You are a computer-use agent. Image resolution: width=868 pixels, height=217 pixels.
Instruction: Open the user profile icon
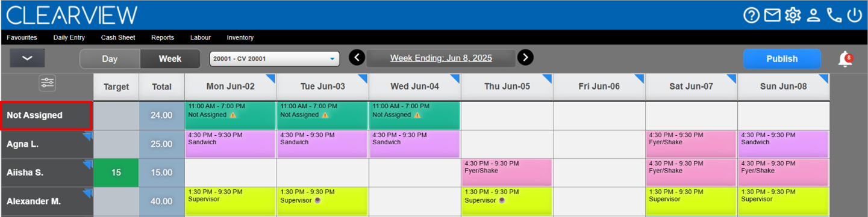coord(814,15)
